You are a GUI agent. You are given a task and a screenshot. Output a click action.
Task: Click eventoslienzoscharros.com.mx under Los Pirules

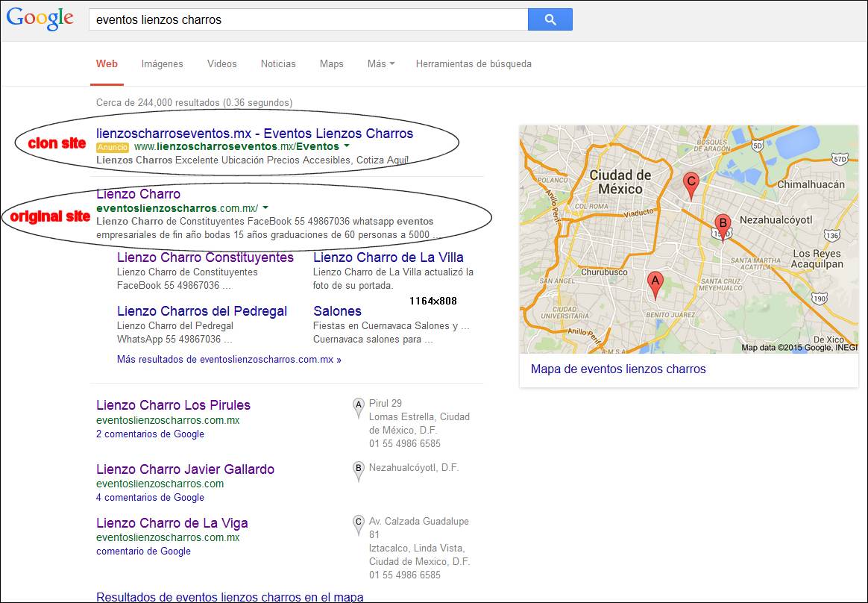point(168,420)
